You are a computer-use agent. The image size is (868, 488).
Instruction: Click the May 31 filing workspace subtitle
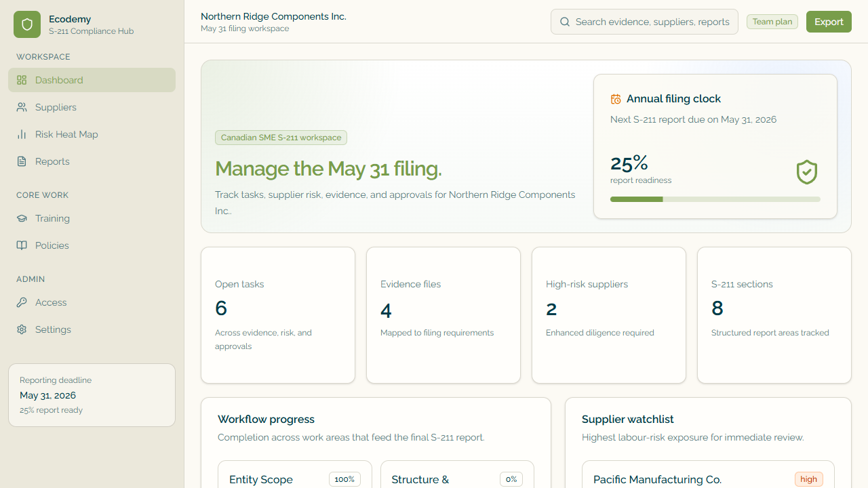click(x=245, y=28)
